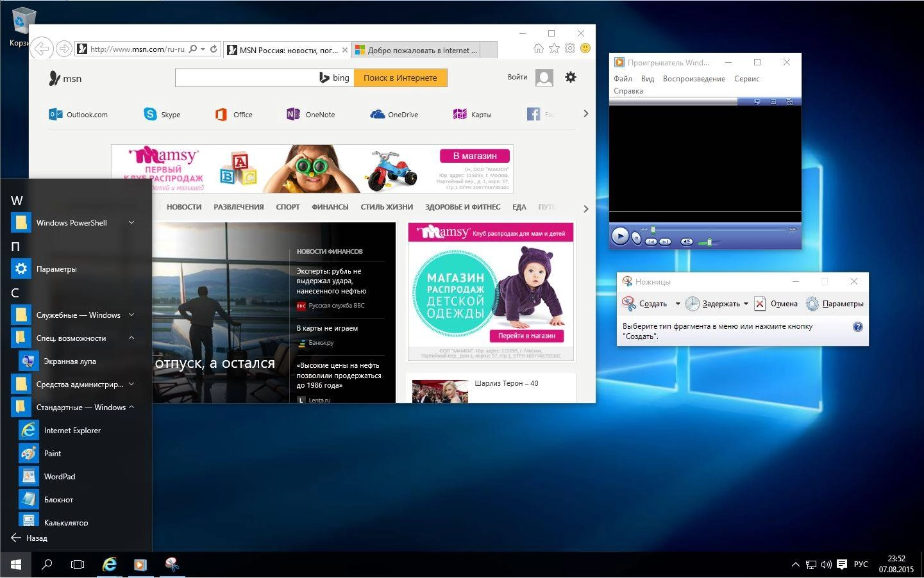Click Play in Windows Media Player

click(x=620, y=236)
